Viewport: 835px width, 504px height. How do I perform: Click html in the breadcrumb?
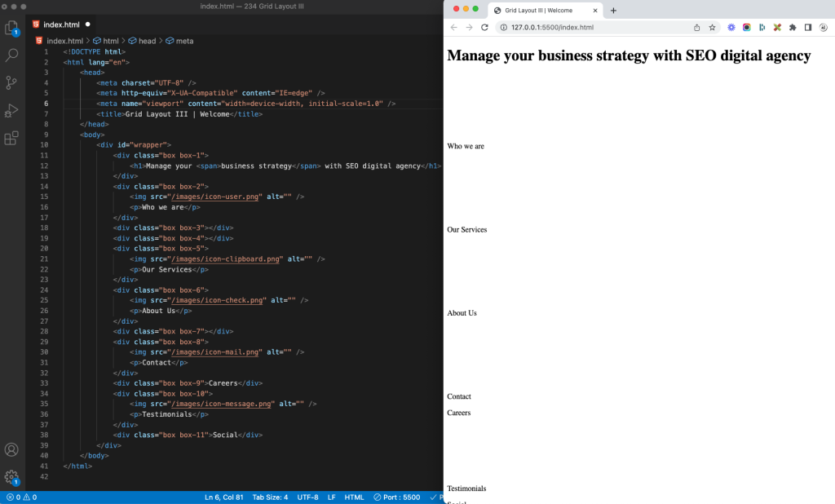(x=111, y=41)
